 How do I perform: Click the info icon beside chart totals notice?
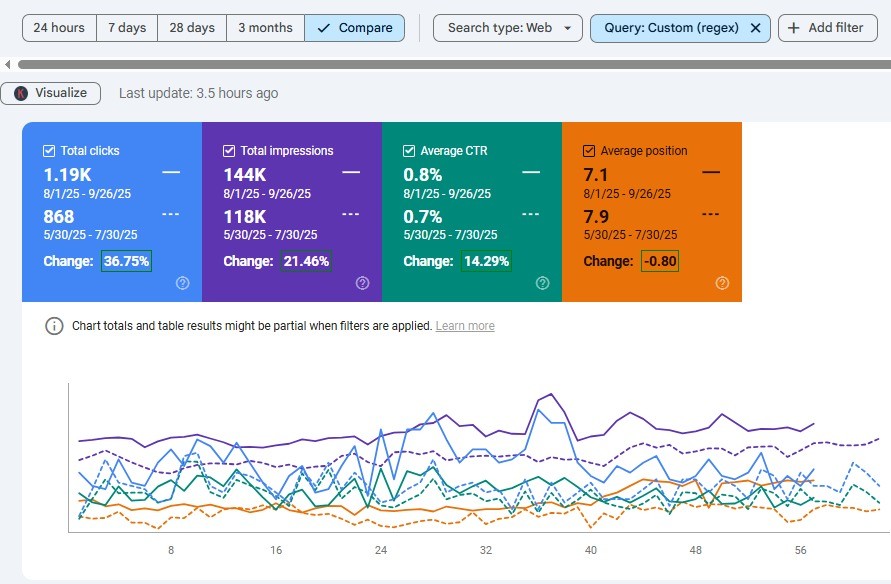(x=54, y=326)
